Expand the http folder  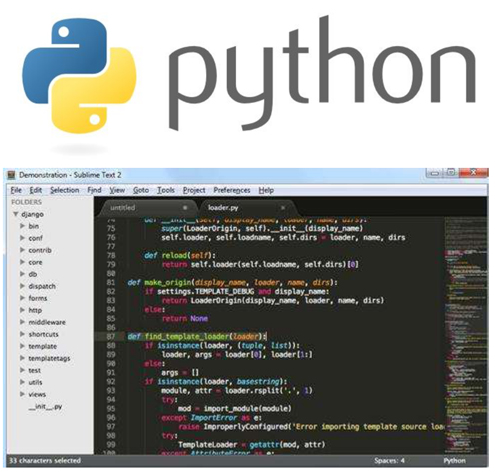(22, 310)
